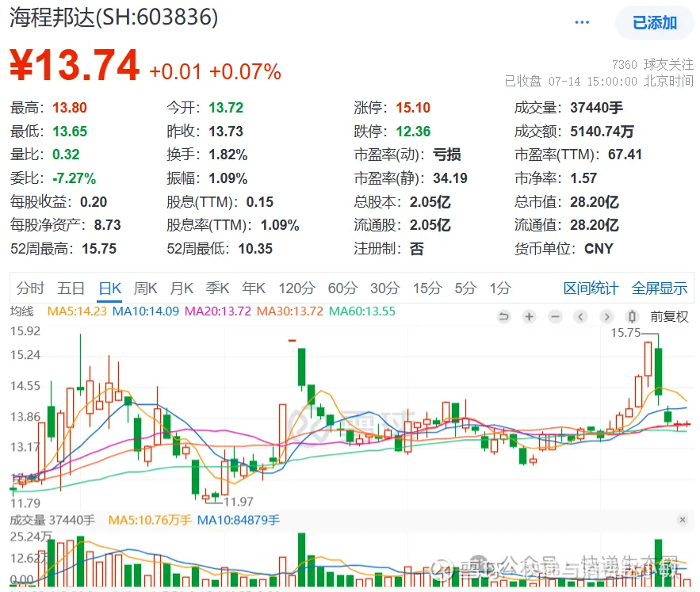Viewport: 700px width, 592px height.
Task: Toggle the candlestick style icon
Action: pos(632,317)
